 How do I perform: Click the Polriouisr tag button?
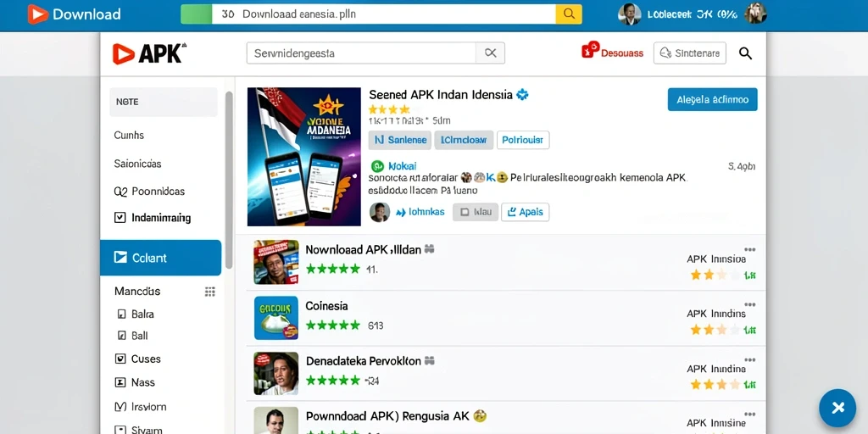[x=523, y=140]
